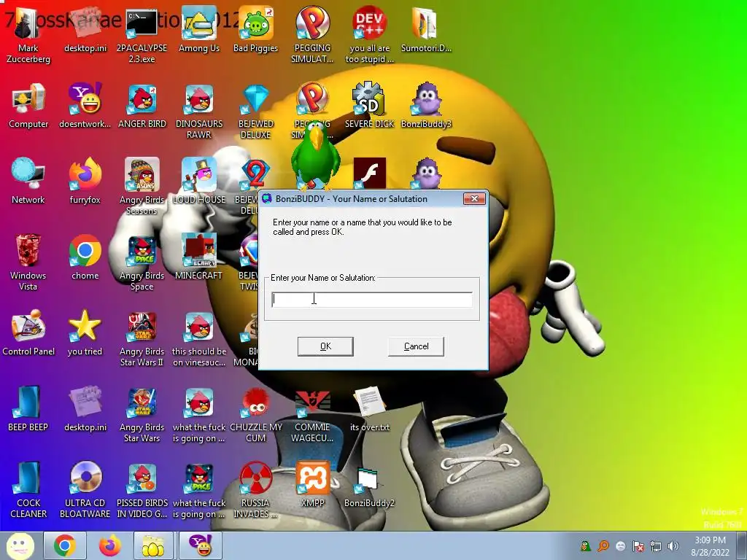Close the BonziBUDDY name dialog window
This screenshot has width=747, height=560.
pyautogui.click(x=474, y=198)
